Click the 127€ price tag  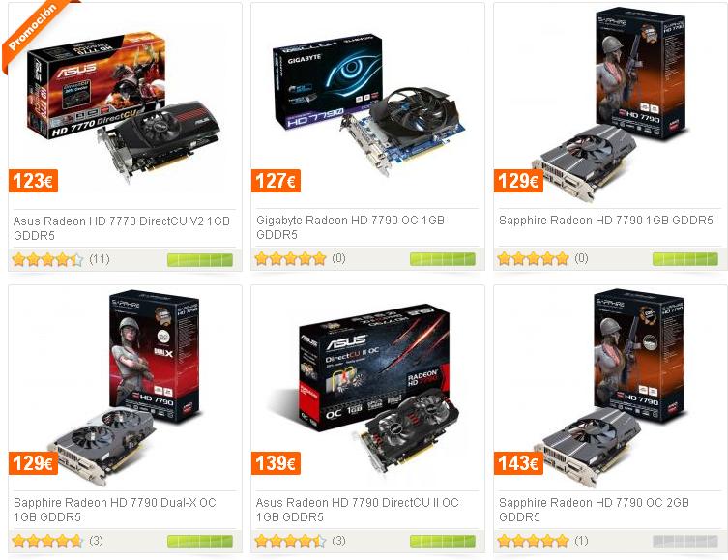click(x=276, y=181)
